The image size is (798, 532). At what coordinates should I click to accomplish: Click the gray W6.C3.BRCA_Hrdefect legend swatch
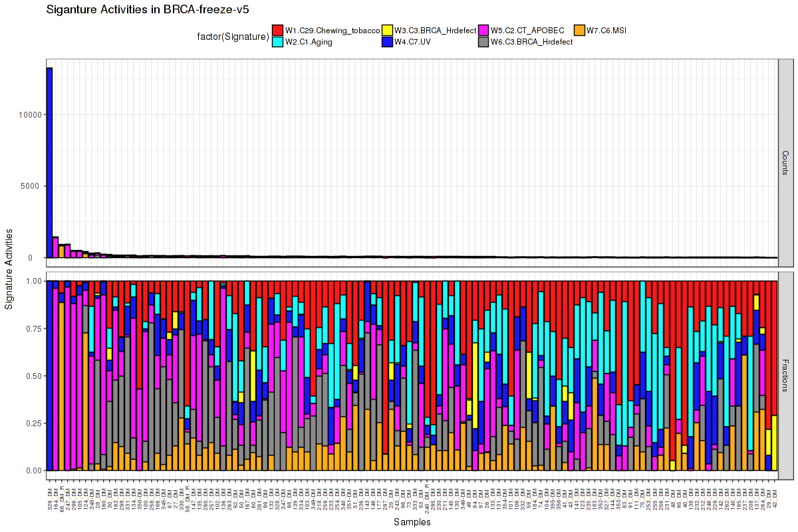483,42
